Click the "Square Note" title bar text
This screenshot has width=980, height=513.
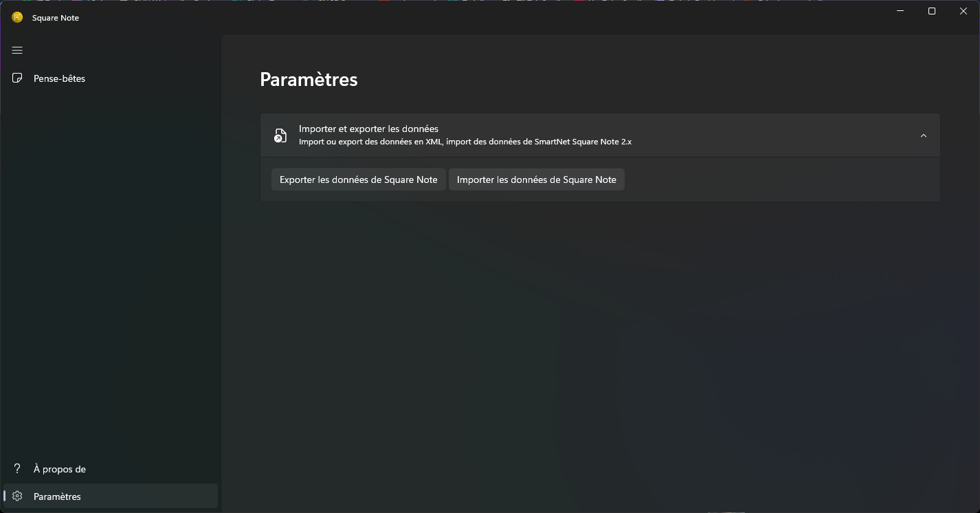coord(56,18)
